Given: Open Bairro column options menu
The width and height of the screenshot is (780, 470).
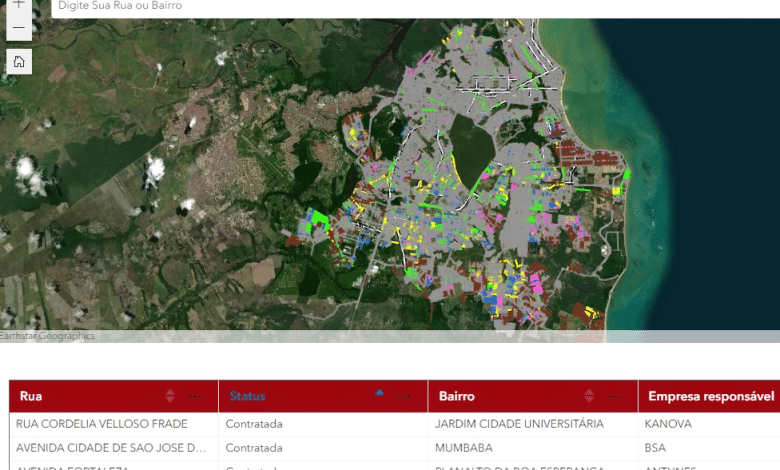Looking at the screenshot, I should coord(614,396).
